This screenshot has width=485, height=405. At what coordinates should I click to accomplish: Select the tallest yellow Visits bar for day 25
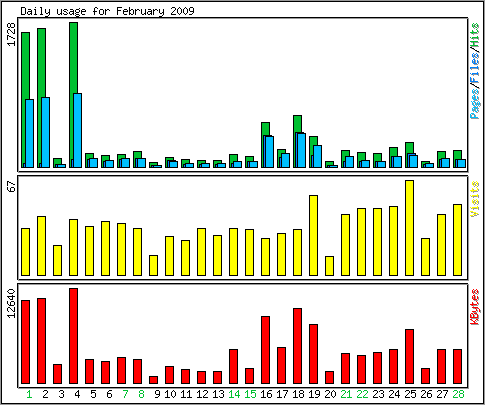point(410,228)
